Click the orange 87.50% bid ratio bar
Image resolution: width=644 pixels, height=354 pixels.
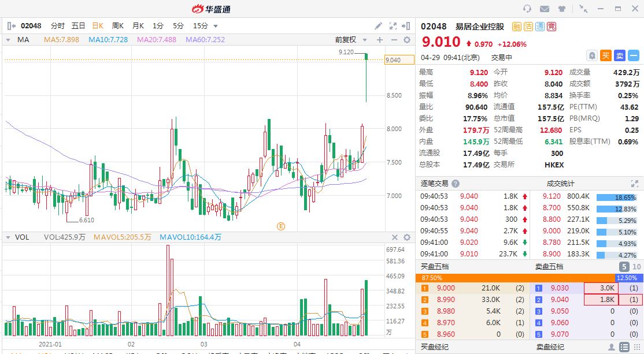pos(516,278)
